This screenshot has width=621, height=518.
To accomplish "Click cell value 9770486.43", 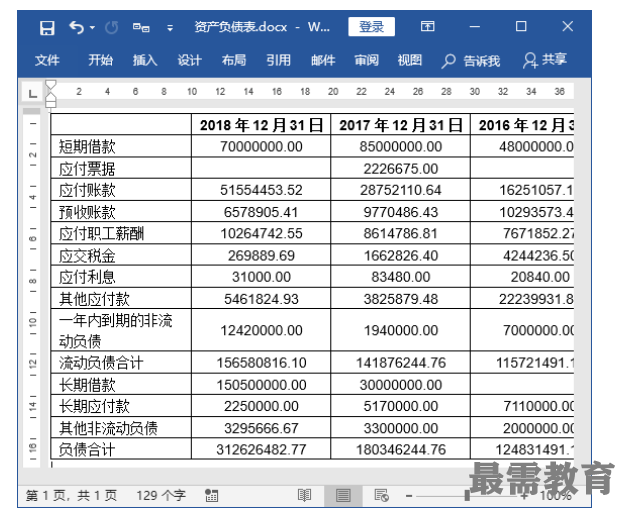I will (400, 212).
